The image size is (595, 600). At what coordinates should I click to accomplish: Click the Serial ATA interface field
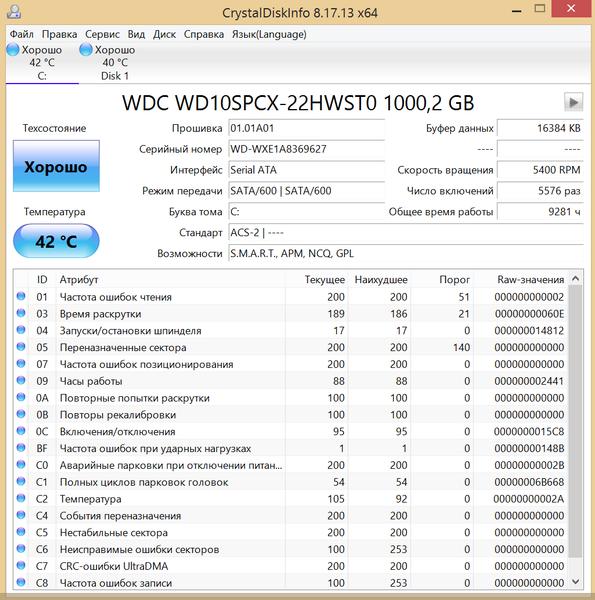(306, 170)
